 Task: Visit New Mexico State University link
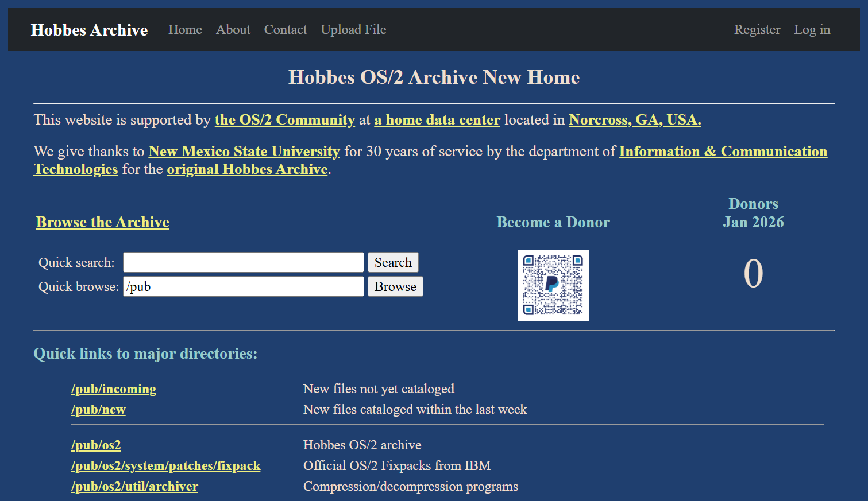click(x=244, y=152)
